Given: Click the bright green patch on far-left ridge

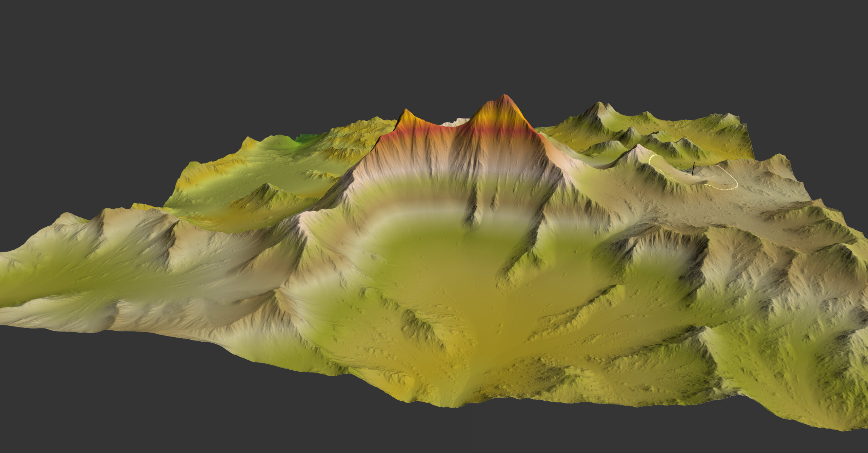Looking at the screenshot, I should pyautogui.click(x=305, y=137).
